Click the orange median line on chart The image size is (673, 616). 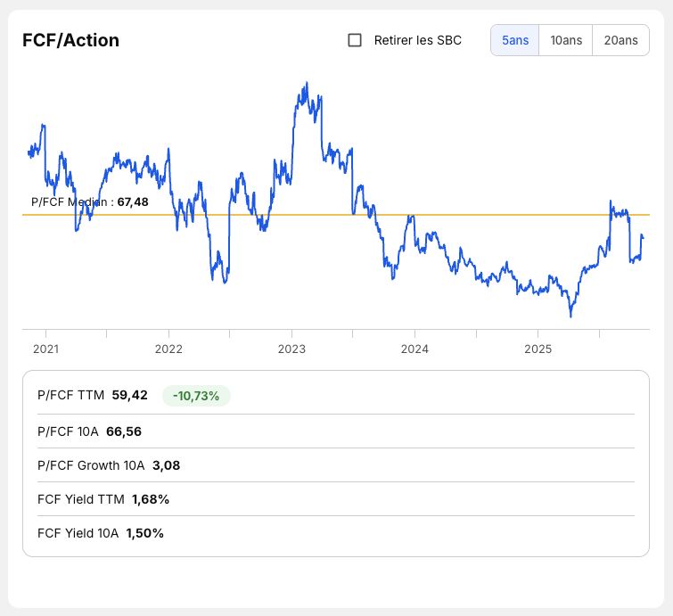(x=472, y=215)
